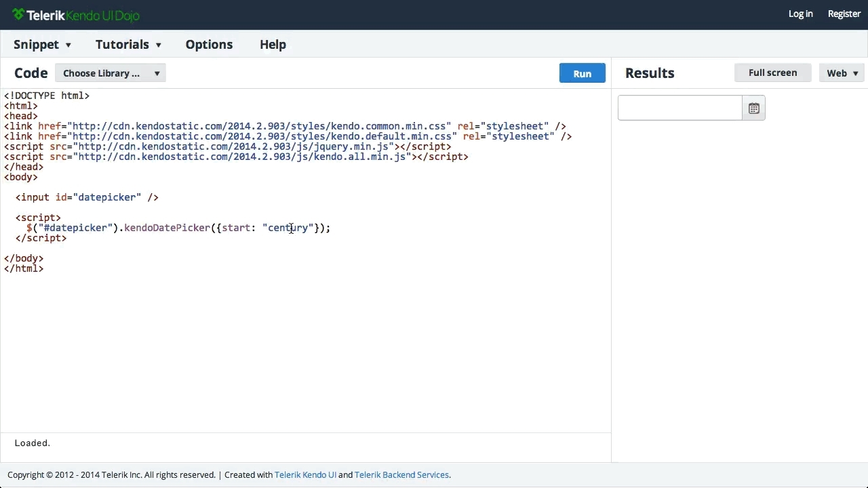
Task: Click the Run button
Action: point(582,73)
